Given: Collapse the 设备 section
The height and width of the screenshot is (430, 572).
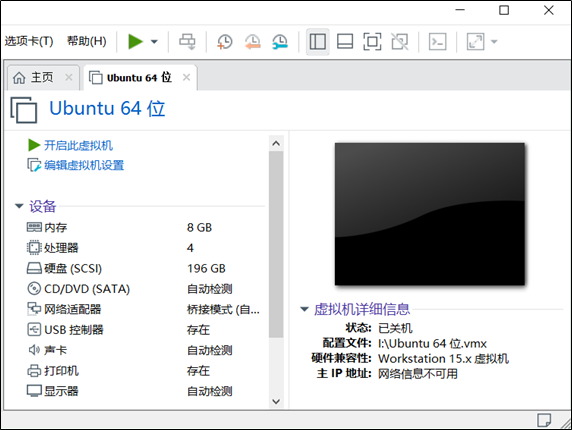Looking at the screenshot, I should (x=19, y=206).
